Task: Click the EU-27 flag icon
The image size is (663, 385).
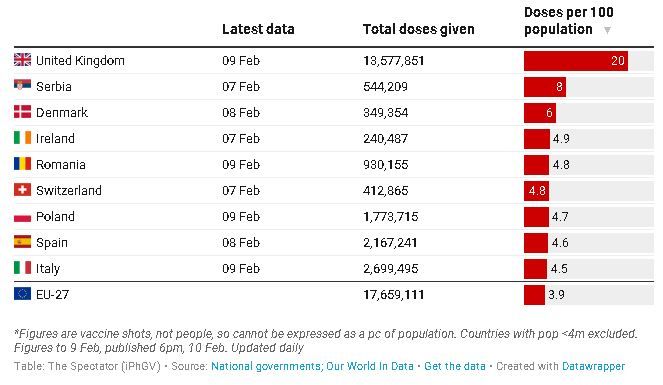Action: pyautogui.click(x=22, y=294)
